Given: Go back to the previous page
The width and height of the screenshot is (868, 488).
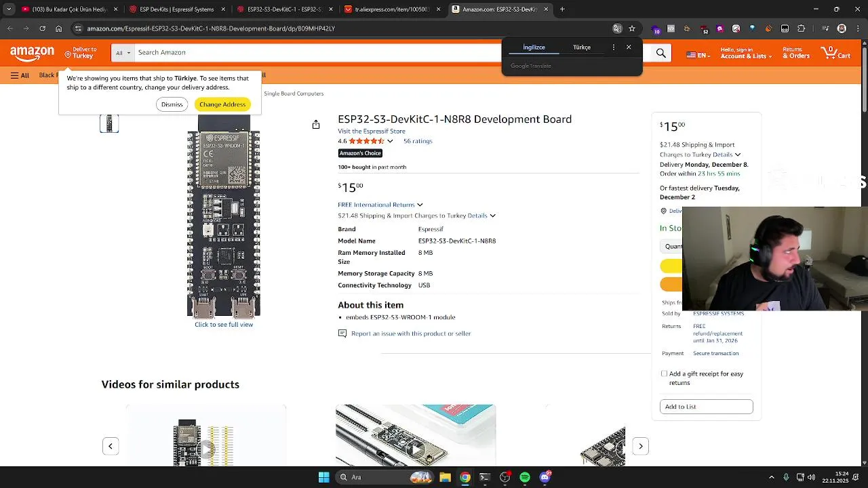Looking at the screenshot, I should (x=9, y=28).
